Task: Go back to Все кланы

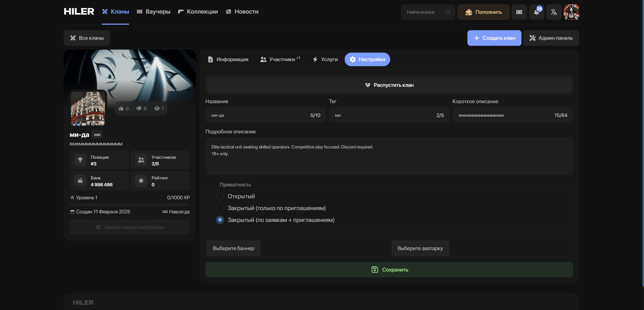Action: pos(87,38)
